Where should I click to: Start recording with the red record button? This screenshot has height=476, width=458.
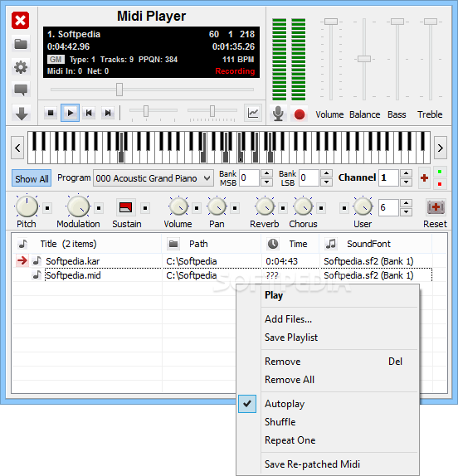(300, 114)
